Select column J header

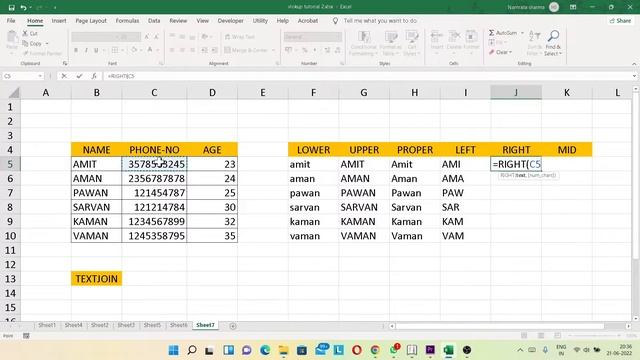[x=516, y=93]
